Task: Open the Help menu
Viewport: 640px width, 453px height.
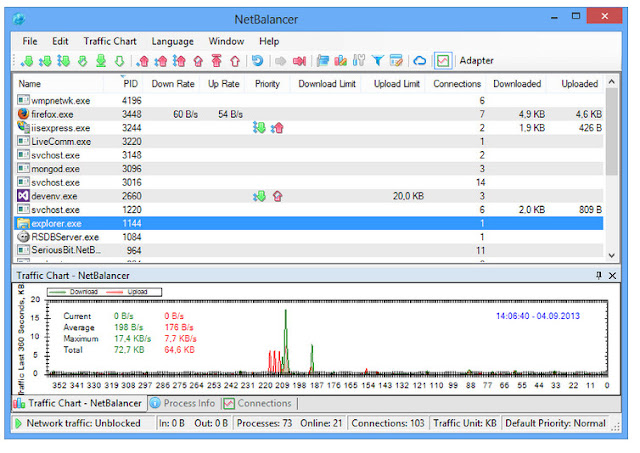Action: click(269, 41)
